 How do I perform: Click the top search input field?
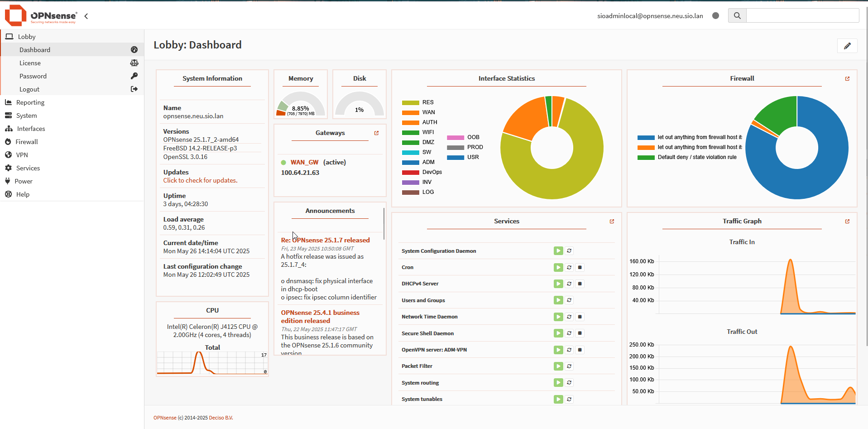802,16
